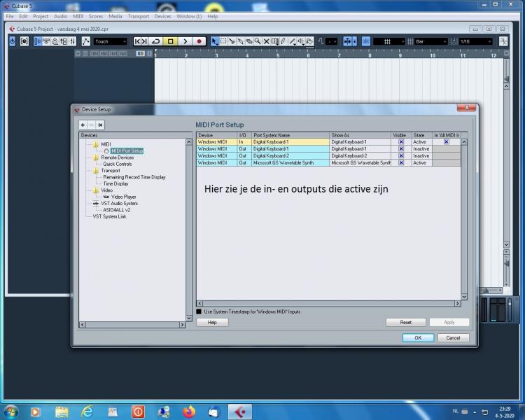525x420 pixels.
Task: Select Remote Devices in the tree
Action: [x=117, y=157]
